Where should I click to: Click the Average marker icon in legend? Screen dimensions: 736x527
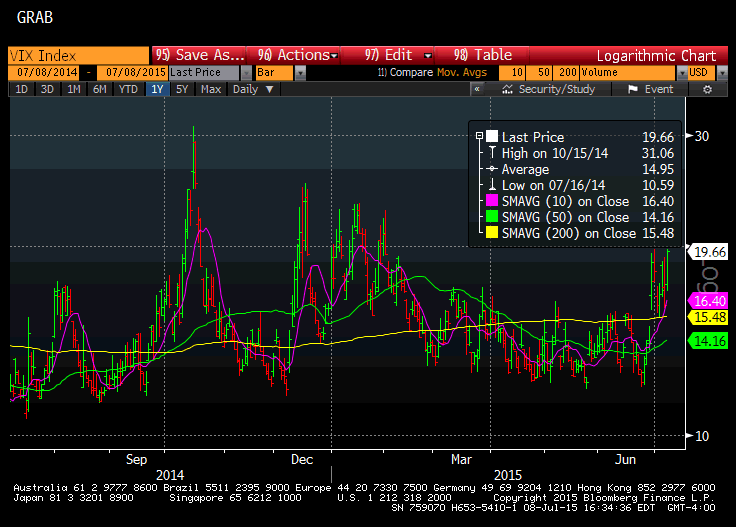(491, 169)
